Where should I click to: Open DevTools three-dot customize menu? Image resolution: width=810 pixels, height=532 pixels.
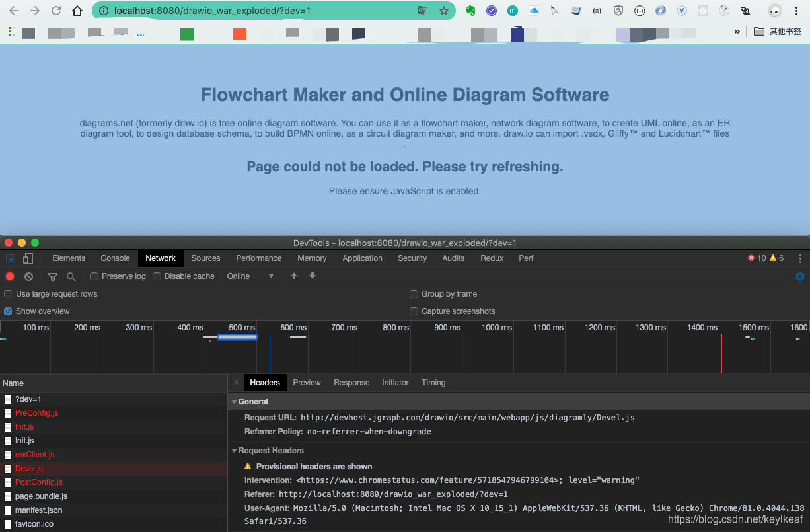click(x=801, y=258)
